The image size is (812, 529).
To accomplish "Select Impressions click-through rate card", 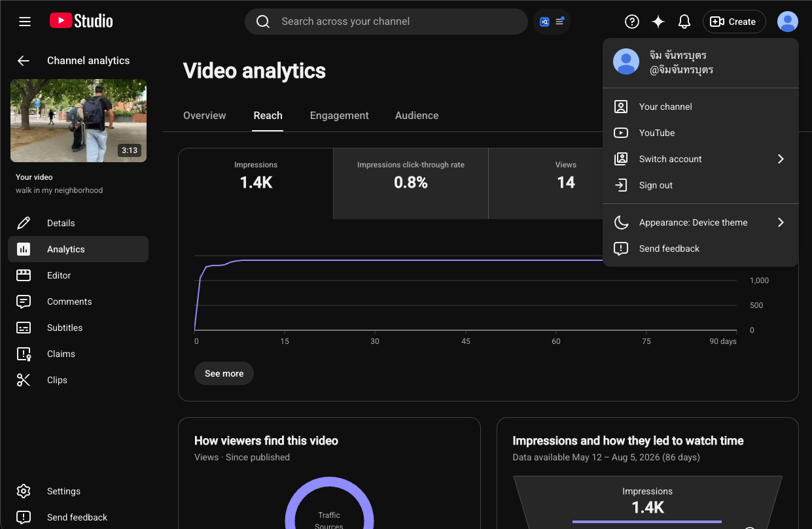I will [411, 183].
